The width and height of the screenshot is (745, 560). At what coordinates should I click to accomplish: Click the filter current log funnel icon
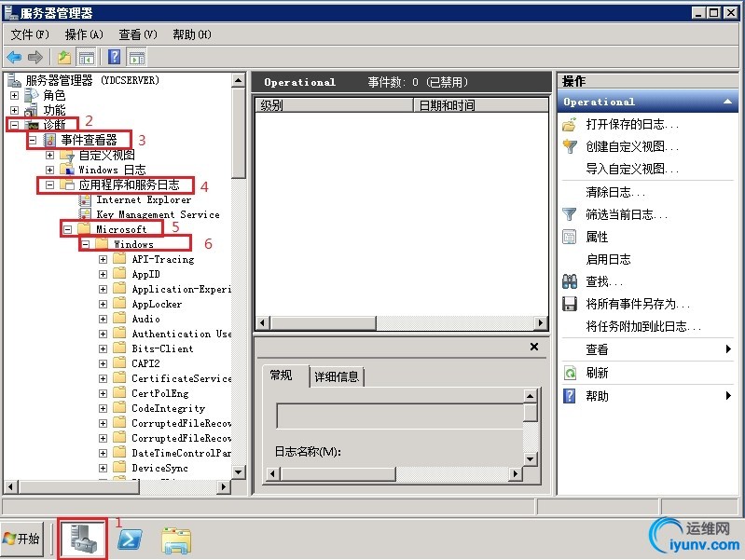(569, 214)
